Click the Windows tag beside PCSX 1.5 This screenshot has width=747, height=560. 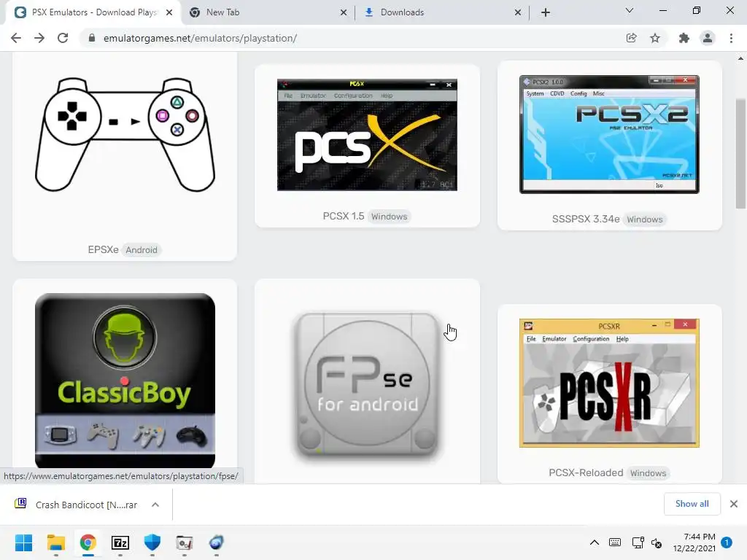pos(390,217)
